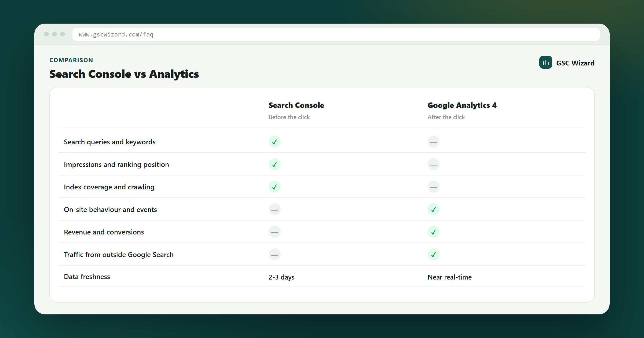Click the 'Index coverage and crawling' row label
This screenshot has height=338, width=644.
click(109, 187)
